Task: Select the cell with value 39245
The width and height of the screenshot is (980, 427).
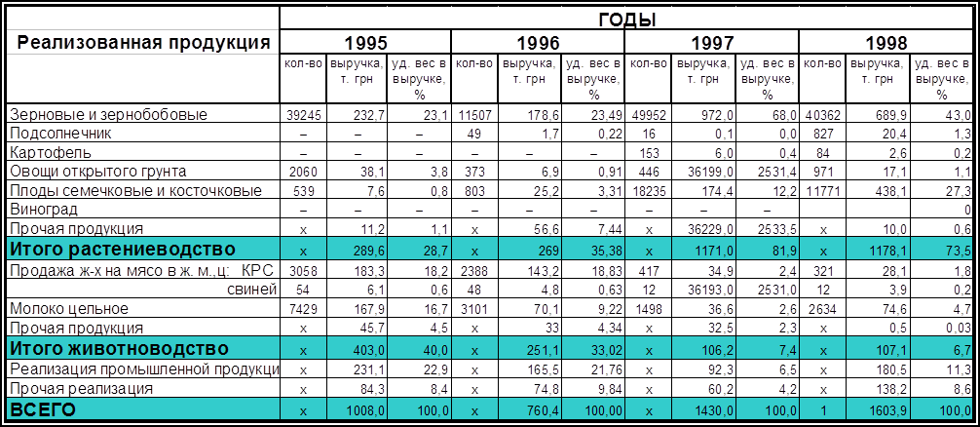Action: tap(302, 114)
